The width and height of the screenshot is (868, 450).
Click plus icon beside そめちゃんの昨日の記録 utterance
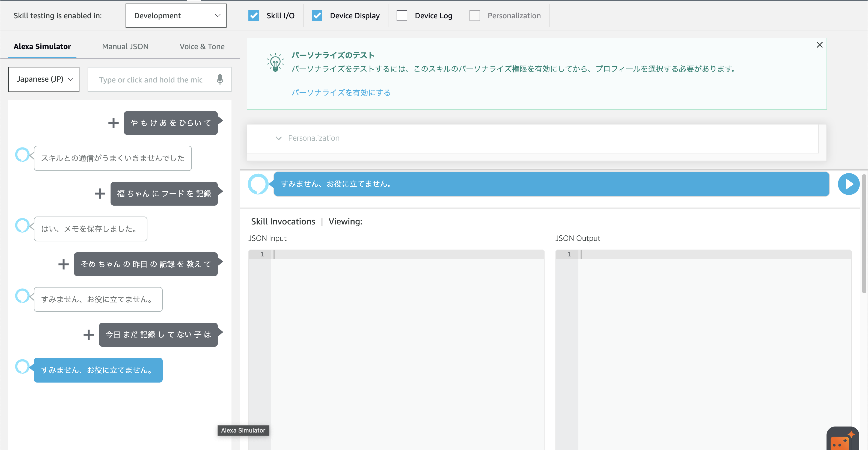[x=63, y=264]
